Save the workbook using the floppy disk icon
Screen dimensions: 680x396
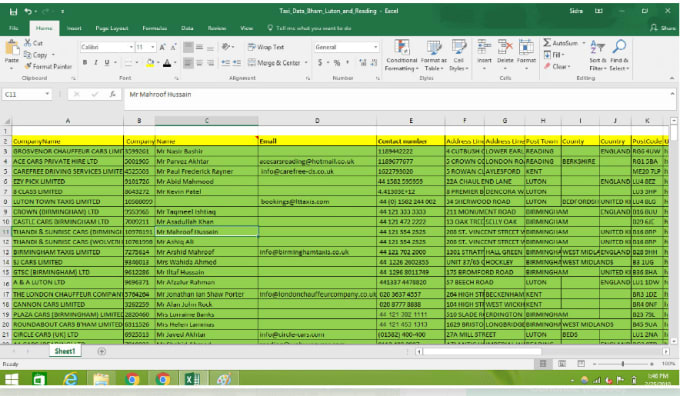tap(13, 11)
